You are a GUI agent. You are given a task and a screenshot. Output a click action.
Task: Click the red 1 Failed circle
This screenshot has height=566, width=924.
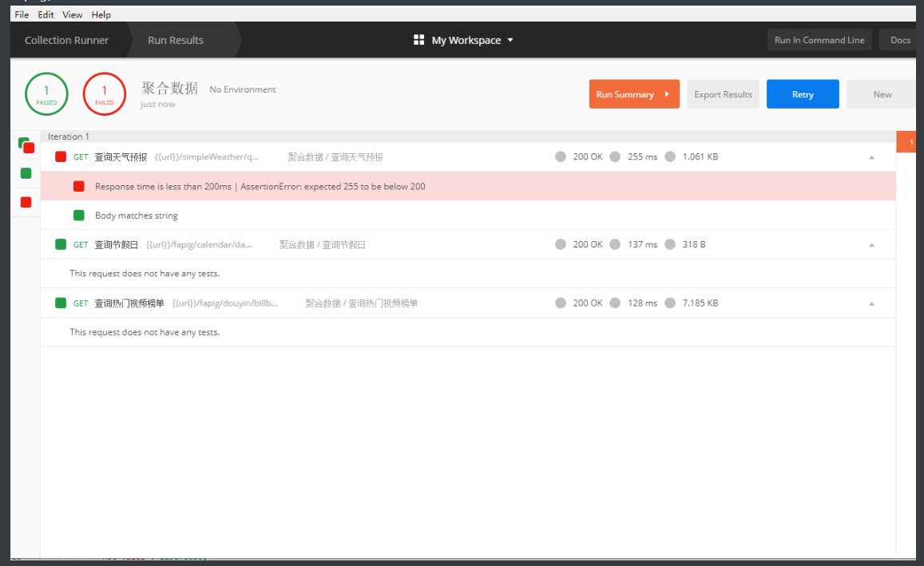[x=105, y=93]
